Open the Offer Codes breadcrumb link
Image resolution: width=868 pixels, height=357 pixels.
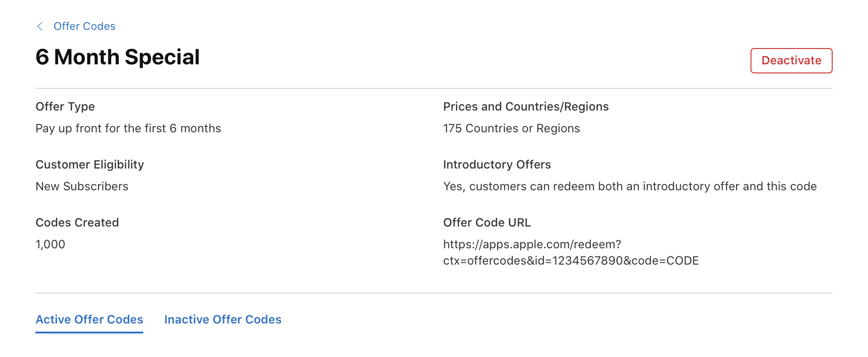(x=84, y=26)
